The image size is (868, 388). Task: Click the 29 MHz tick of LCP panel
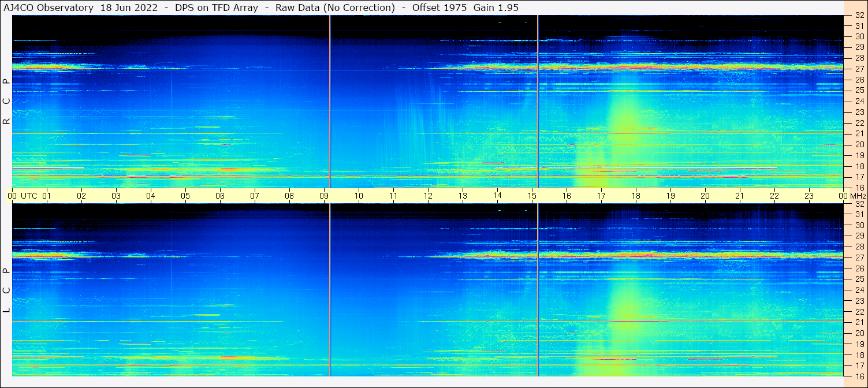[x=859, y=236]
